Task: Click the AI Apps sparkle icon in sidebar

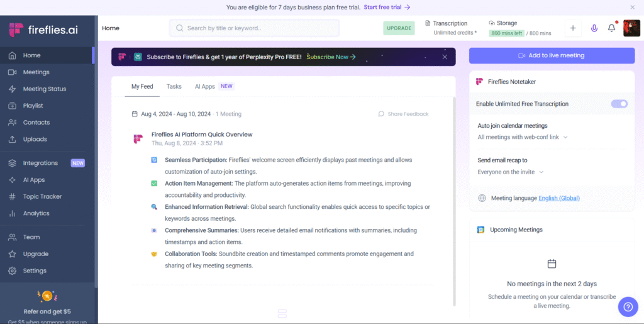Action: [x=13, y=180]
